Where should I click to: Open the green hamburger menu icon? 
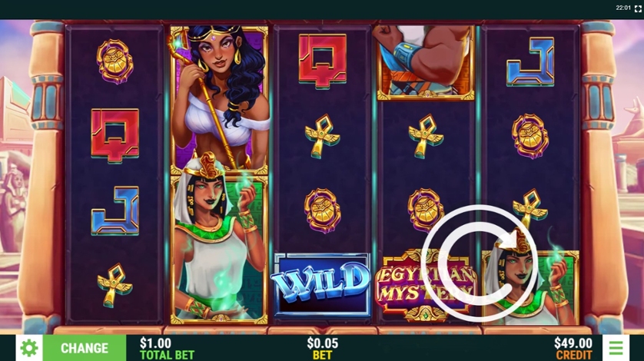point(616,348)
